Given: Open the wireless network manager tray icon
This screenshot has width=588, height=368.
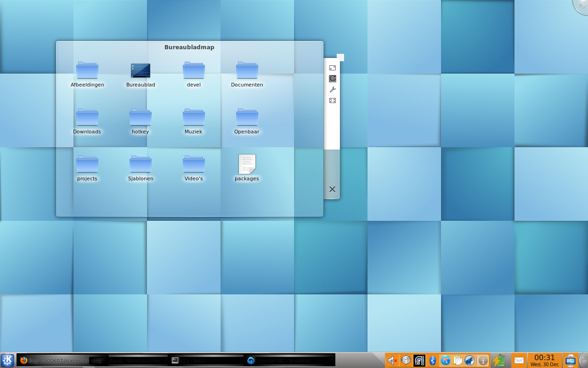Looking at the screenshot, I should coord(419,361).
